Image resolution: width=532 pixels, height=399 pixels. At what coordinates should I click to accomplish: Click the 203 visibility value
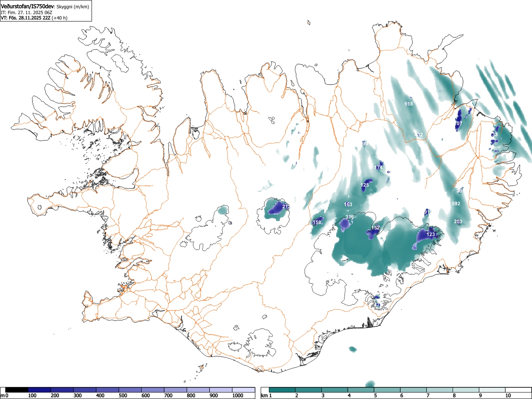click(x=458, y=222)
